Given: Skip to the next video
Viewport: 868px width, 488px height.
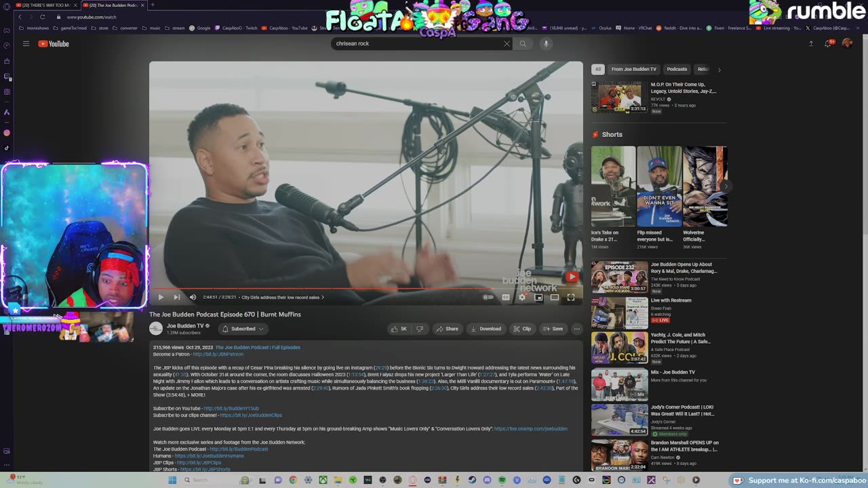Looking at the screenshot, I should 177,297.
